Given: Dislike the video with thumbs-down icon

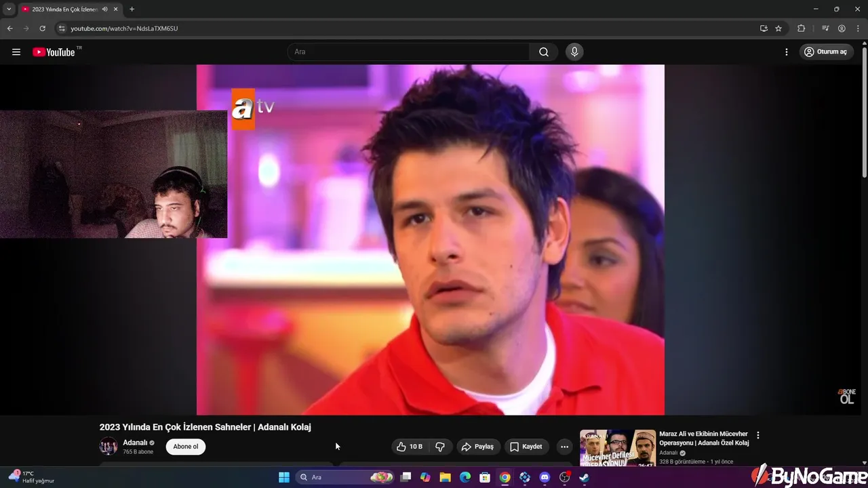Looking at the screenshot, I should coord(440,447).
